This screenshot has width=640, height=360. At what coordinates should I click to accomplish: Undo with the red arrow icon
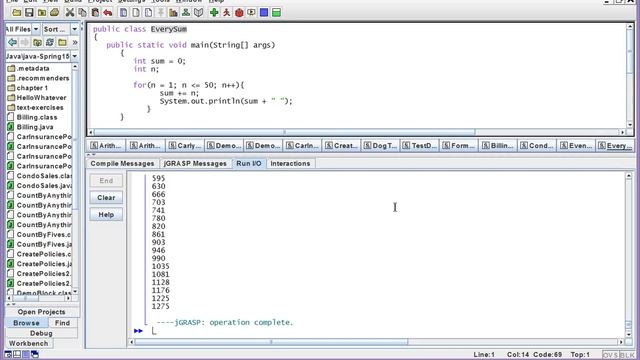coord(108,13)
